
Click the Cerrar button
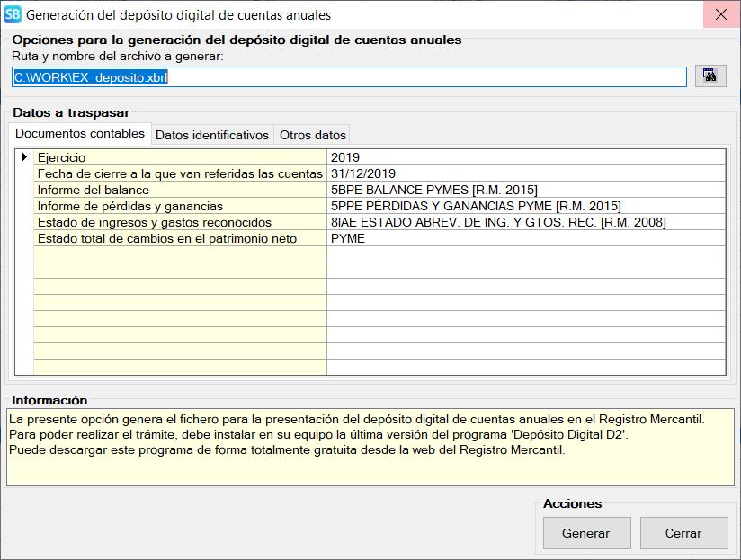[683, 533]
